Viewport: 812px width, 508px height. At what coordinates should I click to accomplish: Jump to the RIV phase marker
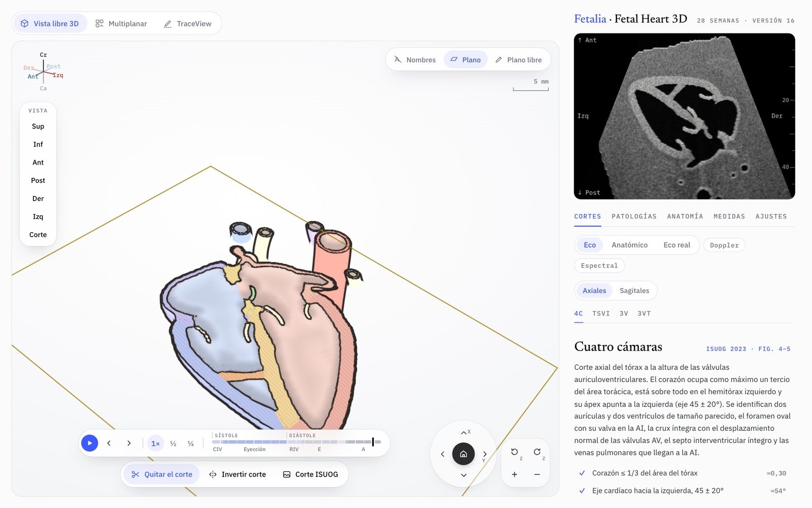(x=294, y=450)
